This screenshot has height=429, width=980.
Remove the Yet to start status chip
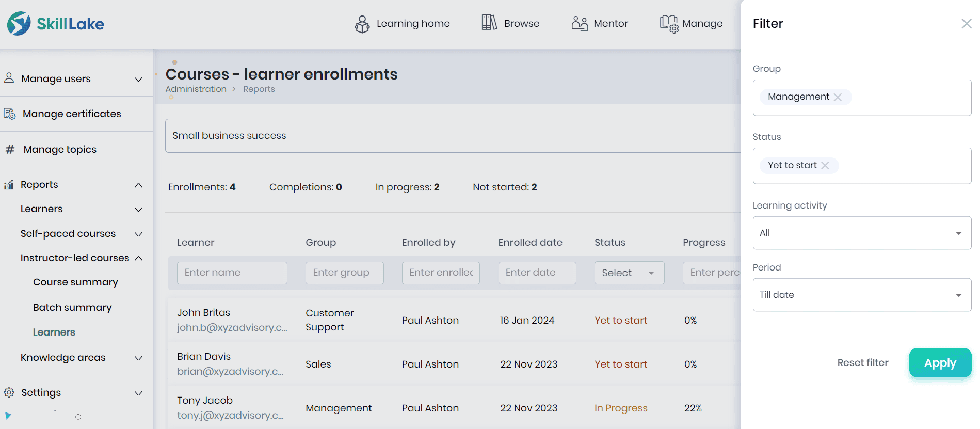point(825,165)
